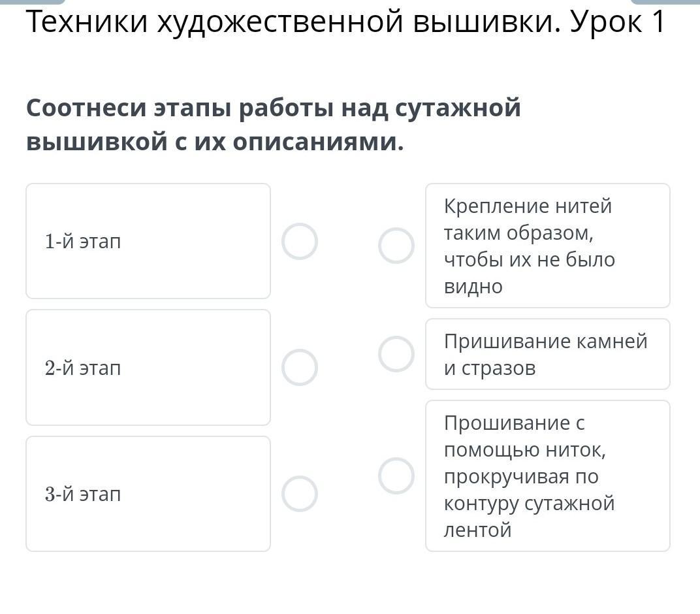Select the circle next to 'Крепление нитей' description

click(396, 246)
